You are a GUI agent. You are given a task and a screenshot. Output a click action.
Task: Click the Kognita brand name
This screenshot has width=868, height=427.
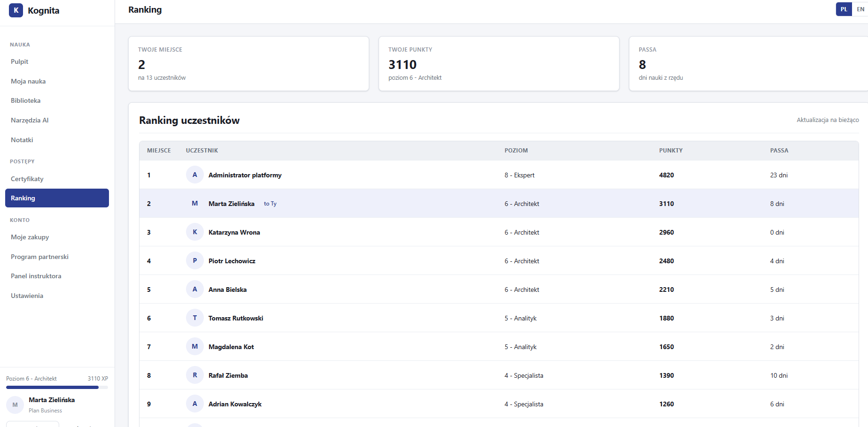tap(44, 10)
